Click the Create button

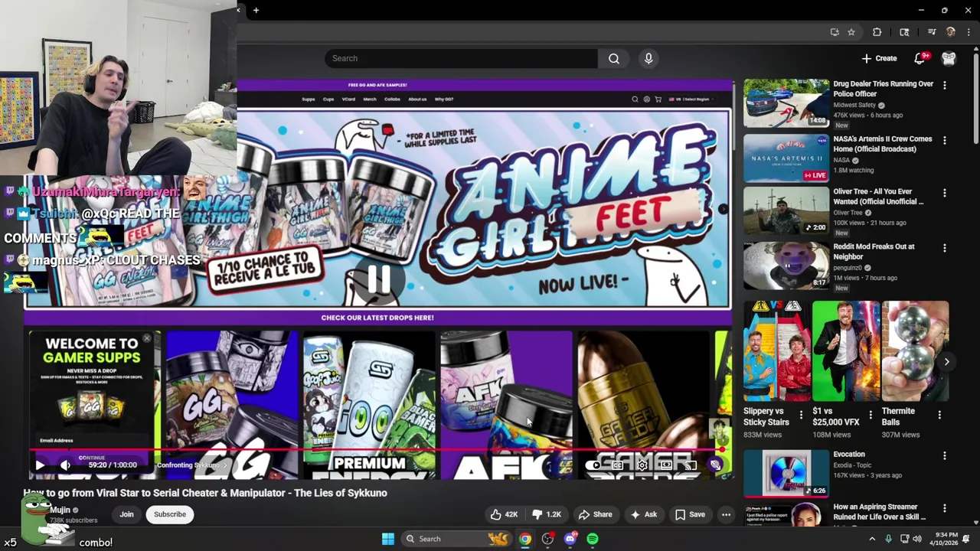pos(879,58)
